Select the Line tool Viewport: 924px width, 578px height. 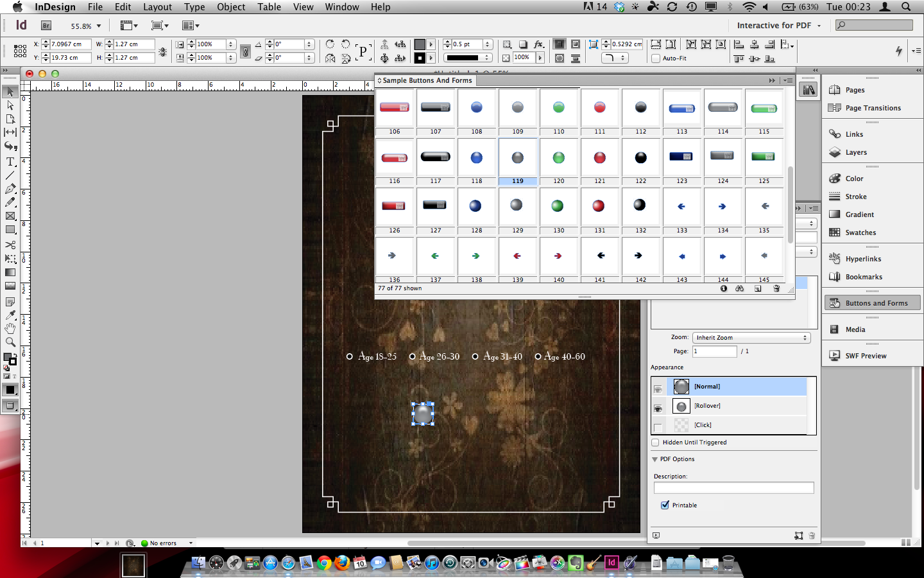tap(10, 175)
